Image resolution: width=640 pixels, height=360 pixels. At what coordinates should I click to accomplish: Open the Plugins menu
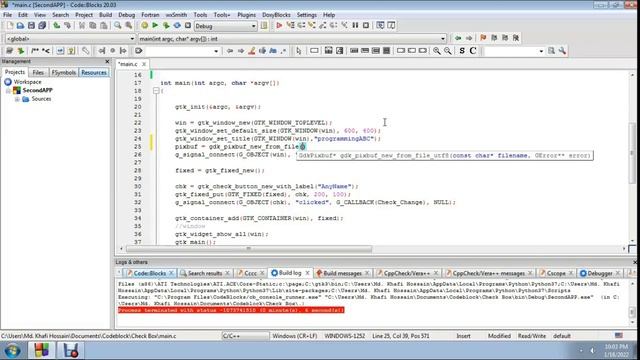coord(246,15)
